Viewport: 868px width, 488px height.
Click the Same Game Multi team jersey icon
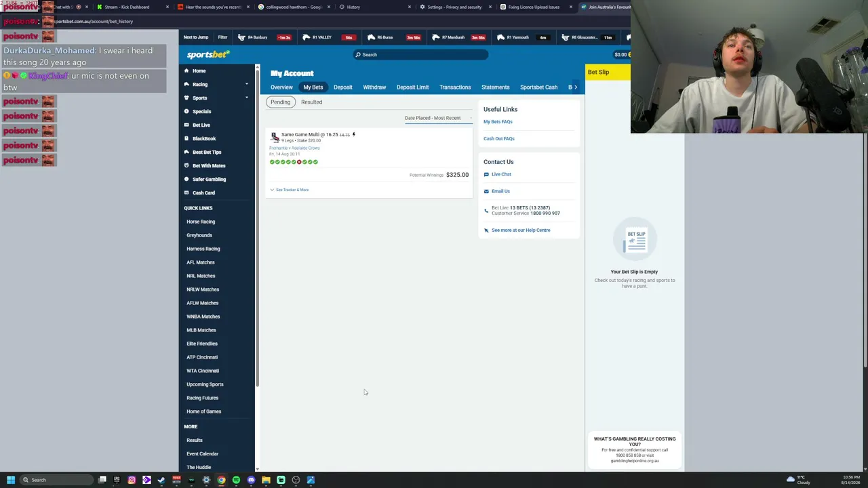(x=274, y=137)
